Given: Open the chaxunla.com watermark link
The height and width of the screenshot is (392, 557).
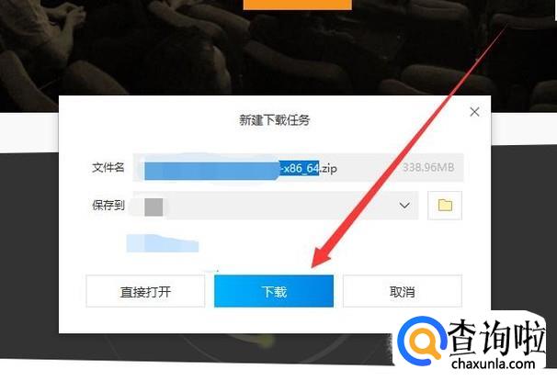Looking at the screenshot, I should tap(493, 364).
